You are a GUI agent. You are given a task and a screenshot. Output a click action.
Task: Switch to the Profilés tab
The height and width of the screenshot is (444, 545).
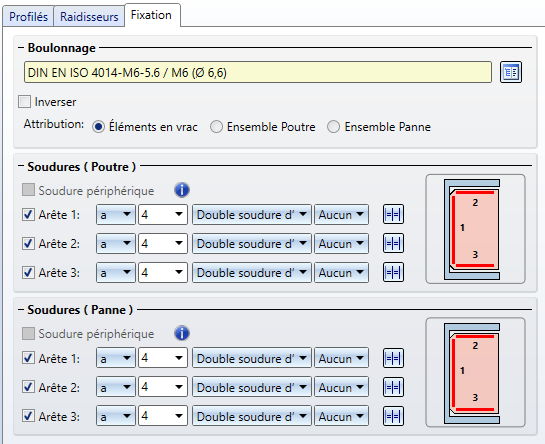tap(28, 16)
